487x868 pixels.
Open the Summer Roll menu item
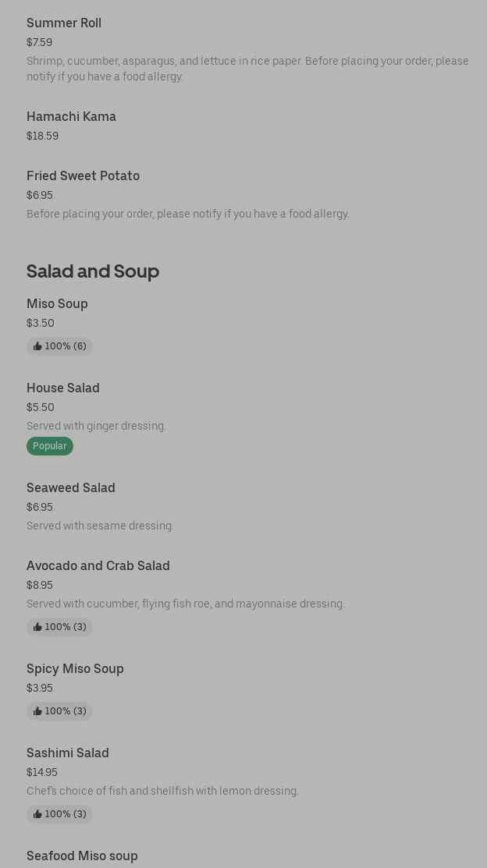[x=64, y=23]
